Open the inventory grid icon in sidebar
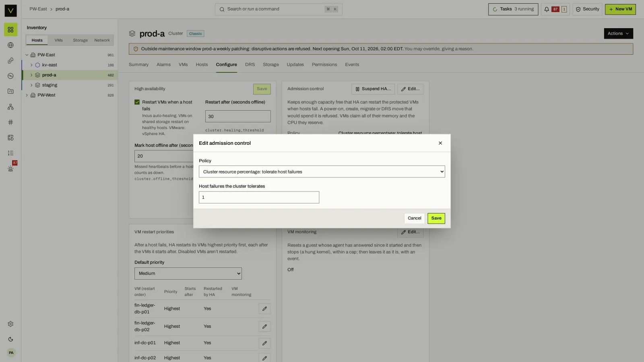This screenshot has width=644, height=362. 10,30
